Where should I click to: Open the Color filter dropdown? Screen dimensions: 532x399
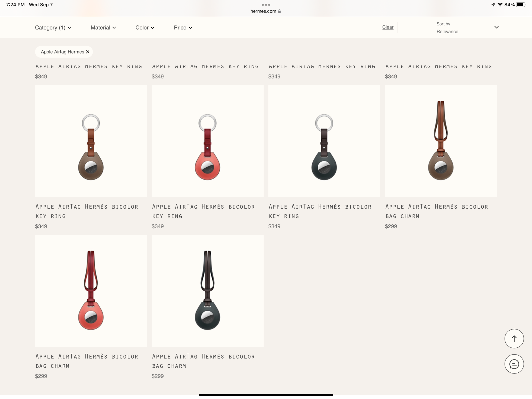pyautogui.click(x=145, y=28)
